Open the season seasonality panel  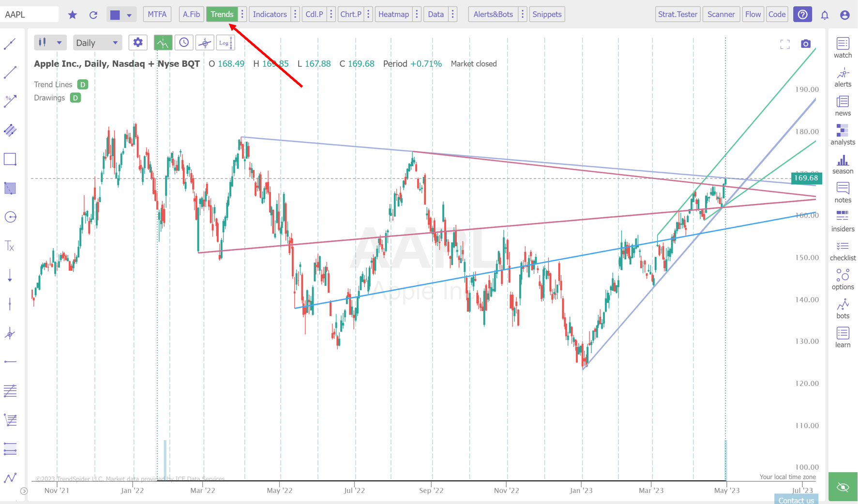843,164
